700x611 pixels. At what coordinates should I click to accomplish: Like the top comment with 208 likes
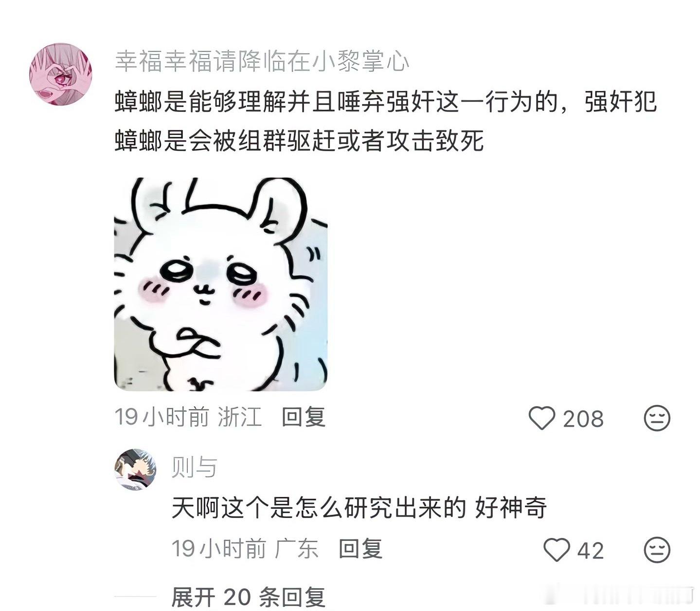pos(542,418)
